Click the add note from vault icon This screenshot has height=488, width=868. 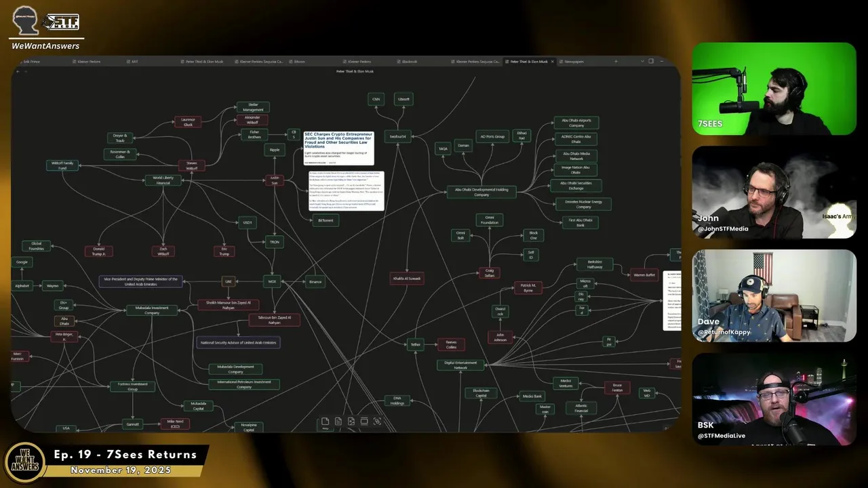point(338,422)
